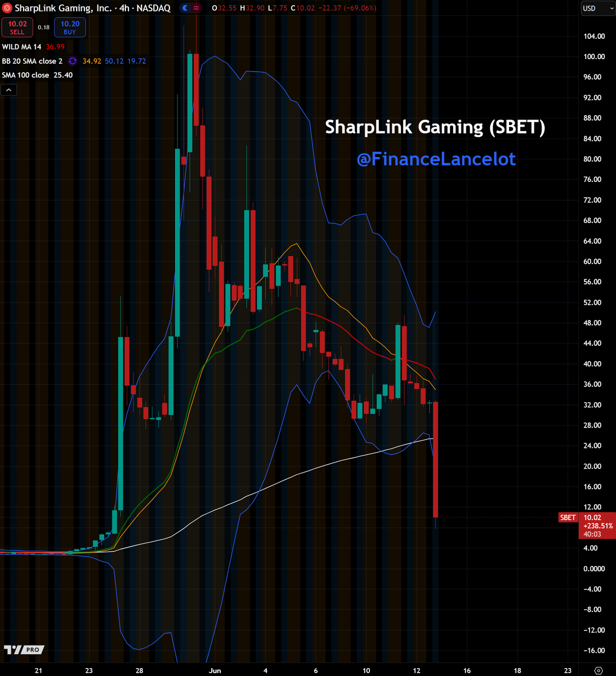
Task: Click the SBET price label on the axis
Action: coord(568,517)
